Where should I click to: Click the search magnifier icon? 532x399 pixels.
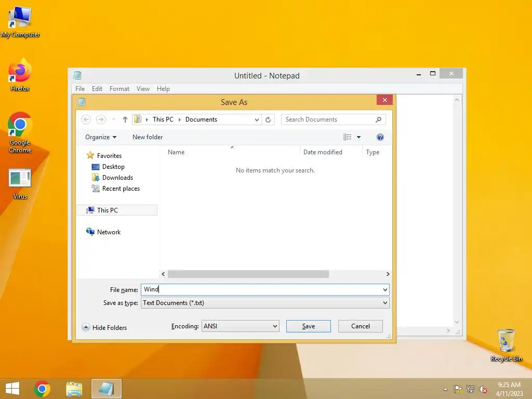379,119
